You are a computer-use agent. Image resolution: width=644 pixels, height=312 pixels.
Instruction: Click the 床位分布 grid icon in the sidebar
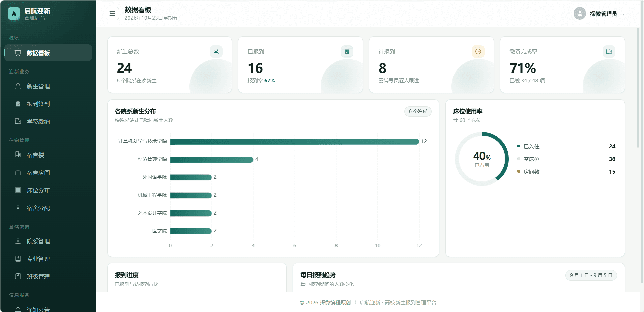point(18,190)
